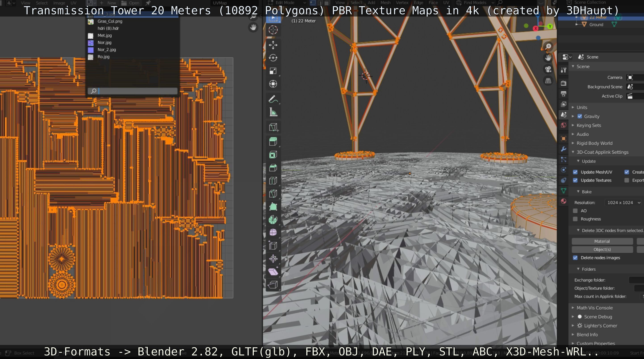The height and width of the screenshot is (359, 644).
Task: Click the 3D viewport pan hand icon
Action: point(548,58)
